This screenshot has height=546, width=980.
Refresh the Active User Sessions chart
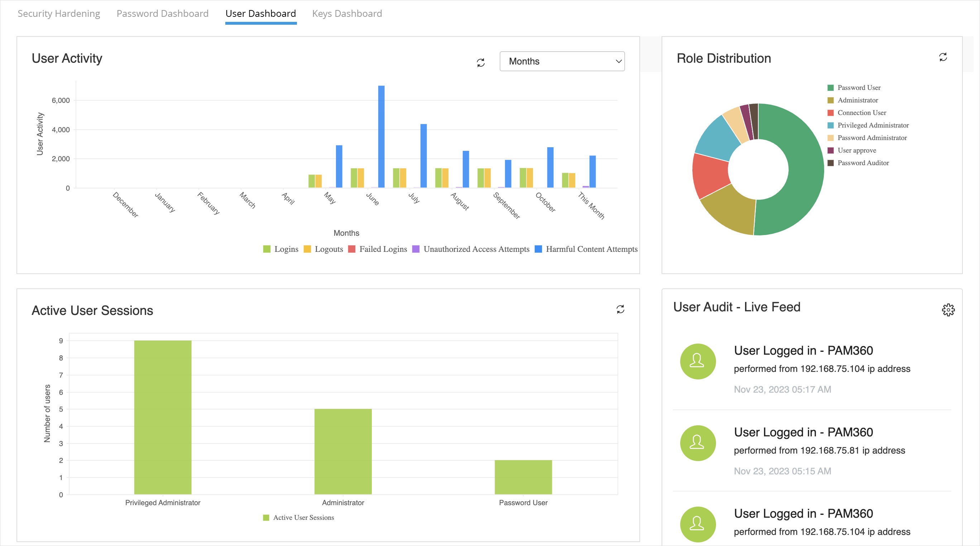click(620, 309)
